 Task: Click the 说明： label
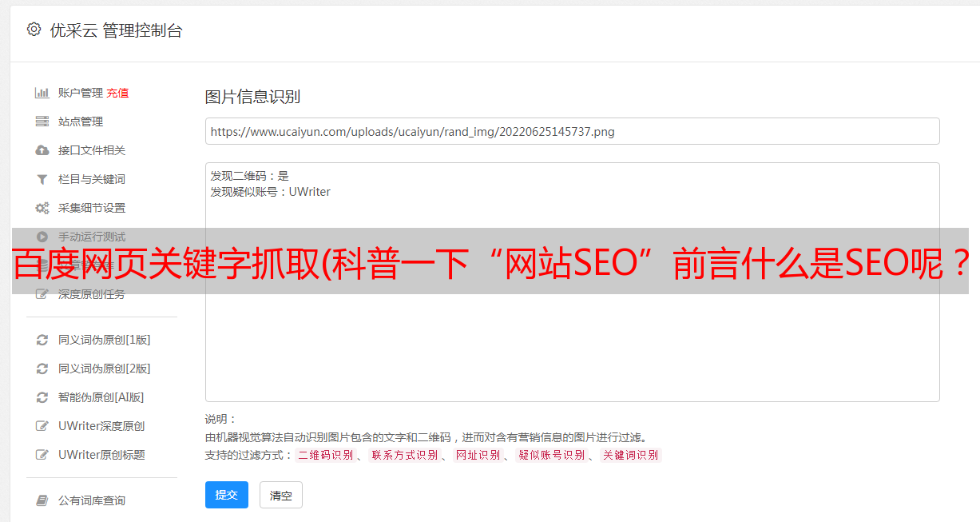coord(221,419)
